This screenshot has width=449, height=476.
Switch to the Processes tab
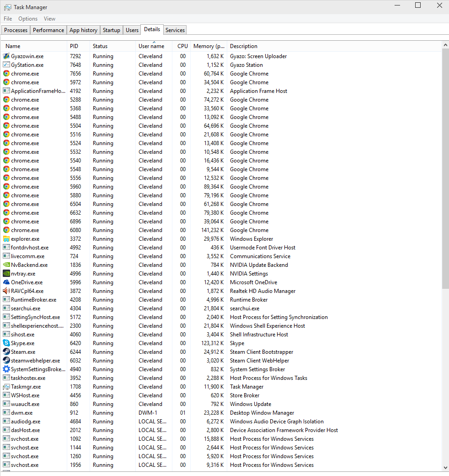(x=16, y=30)
